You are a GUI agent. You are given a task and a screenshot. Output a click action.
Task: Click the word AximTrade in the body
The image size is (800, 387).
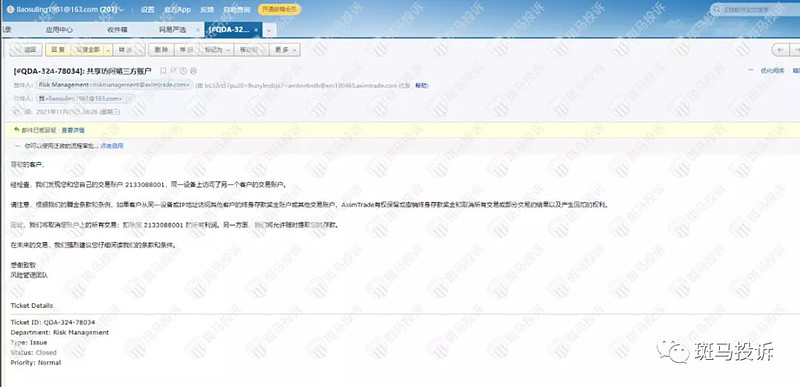pos(357,205)
